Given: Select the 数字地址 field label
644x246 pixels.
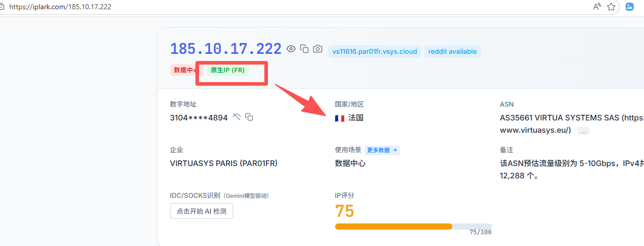Looking at the screenshot, I should click(183, 104).
